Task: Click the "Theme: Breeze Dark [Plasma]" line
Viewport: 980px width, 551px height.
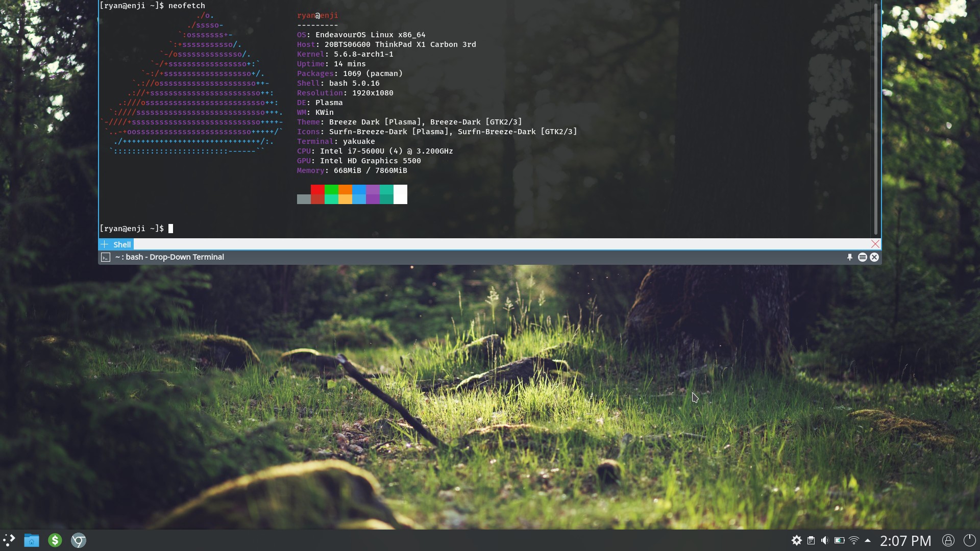Action: [x=409, y=122]
